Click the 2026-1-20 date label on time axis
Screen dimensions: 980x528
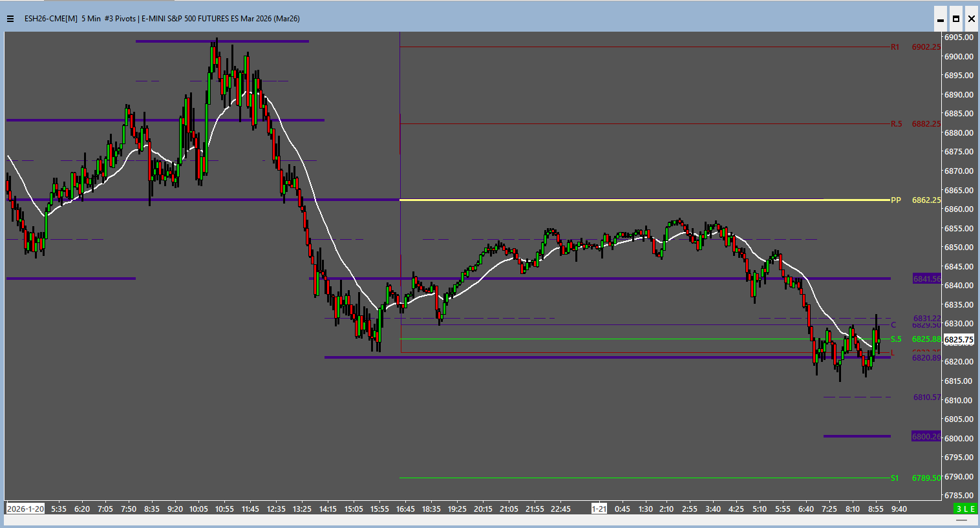[x=26, y=509]
